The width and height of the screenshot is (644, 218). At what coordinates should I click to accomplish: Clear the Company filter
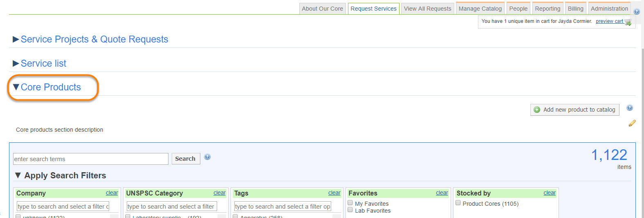(112, 193)
